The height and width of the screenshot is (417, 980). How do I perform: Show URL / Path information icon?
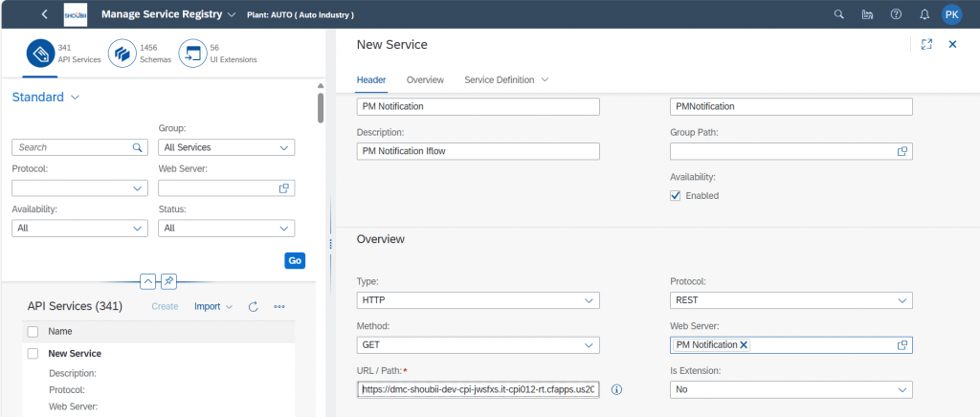(x=616, y=389)
